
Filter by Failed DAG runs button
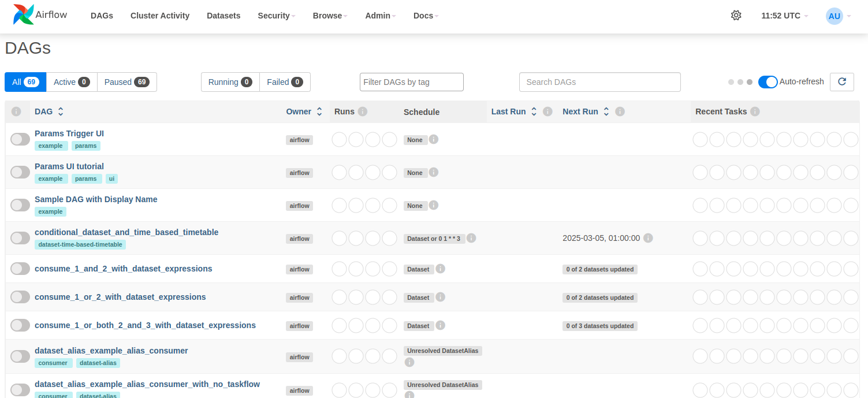tap(285, 82)
